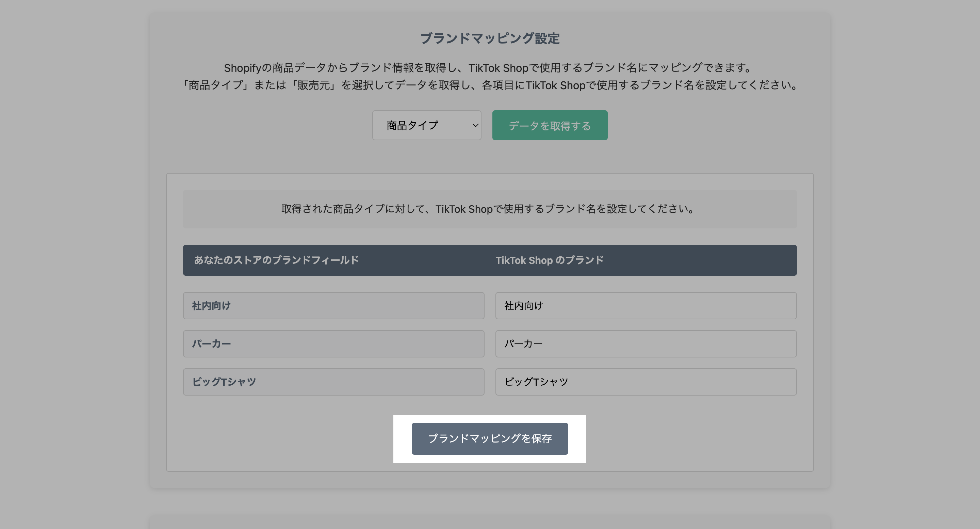Screen dimensions: 980x529
Task: Click the chevron arrow in 商品タイプ selector
Action: [x=475, y=125]
